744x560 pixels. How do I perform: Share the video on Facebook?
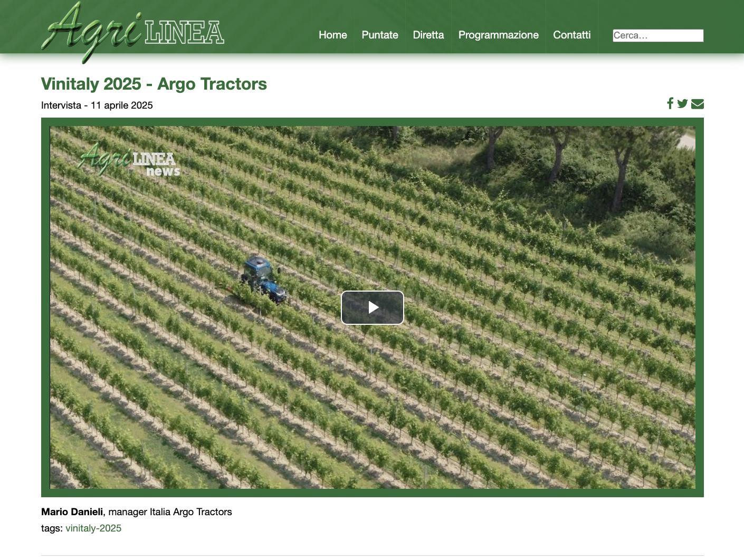click(670, 103)
